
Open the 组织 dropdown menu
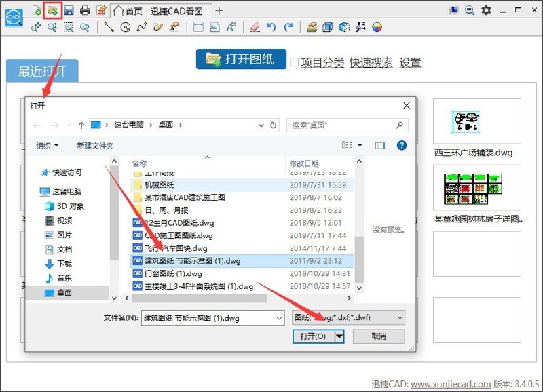point(48,146)
